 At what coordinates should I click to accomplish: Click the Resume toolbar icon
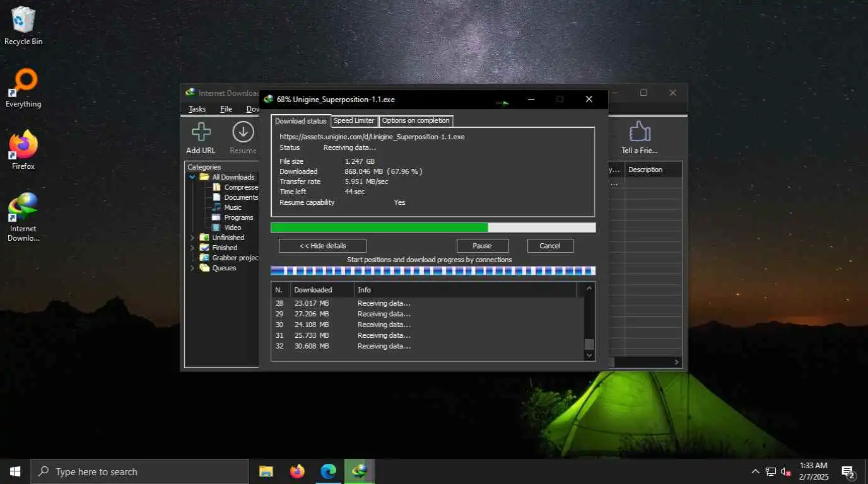point(243,132)
